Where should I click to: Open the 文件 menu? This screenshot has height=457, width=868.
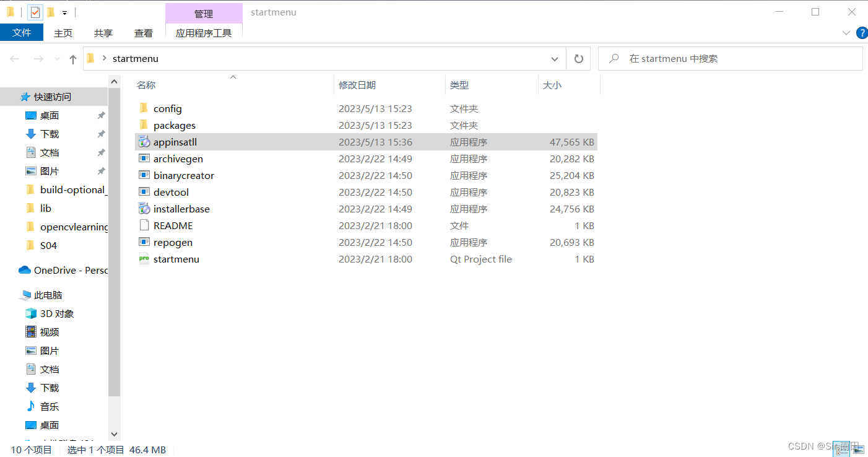point(22,33)
